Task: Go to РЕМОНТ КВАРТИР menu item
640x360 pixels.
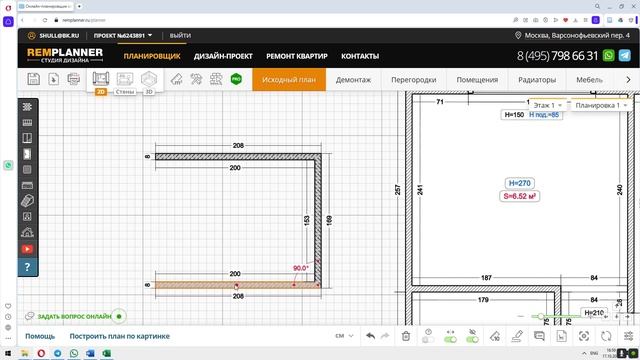Action: coord(297,56)
